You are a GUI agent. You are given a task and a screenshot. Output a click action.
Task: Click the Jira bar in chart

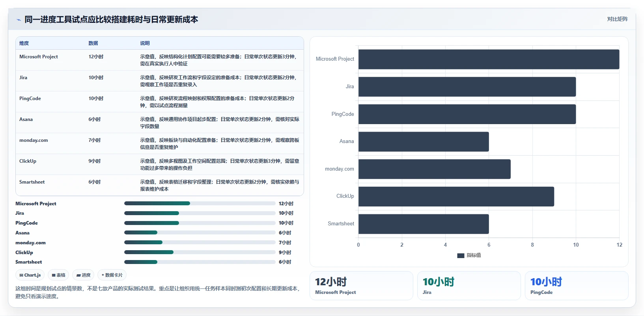click(467, 87)
